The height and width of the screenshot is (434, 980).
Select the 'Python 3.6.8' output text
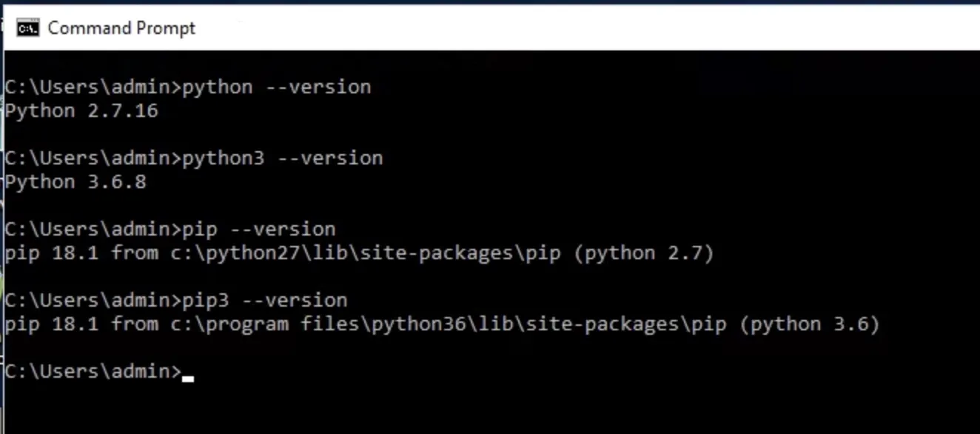[x=75, y=182]
